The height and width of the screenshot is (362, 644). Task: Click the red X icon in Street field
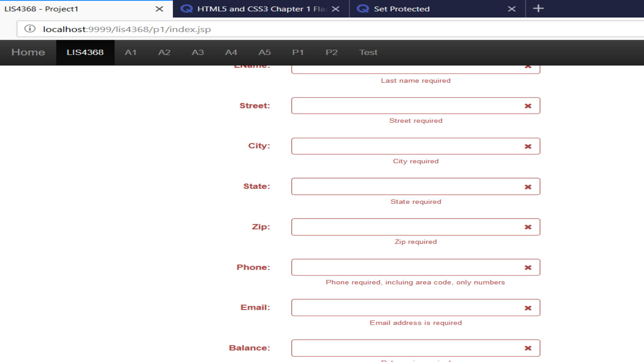point(528,106)
